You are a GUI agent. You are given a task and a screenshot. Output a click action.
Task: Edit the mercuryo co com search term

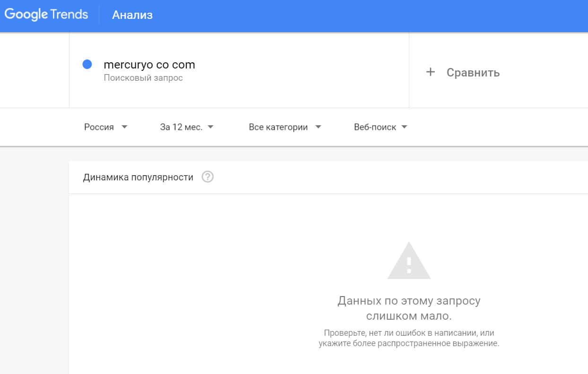[x=149, y=65]
